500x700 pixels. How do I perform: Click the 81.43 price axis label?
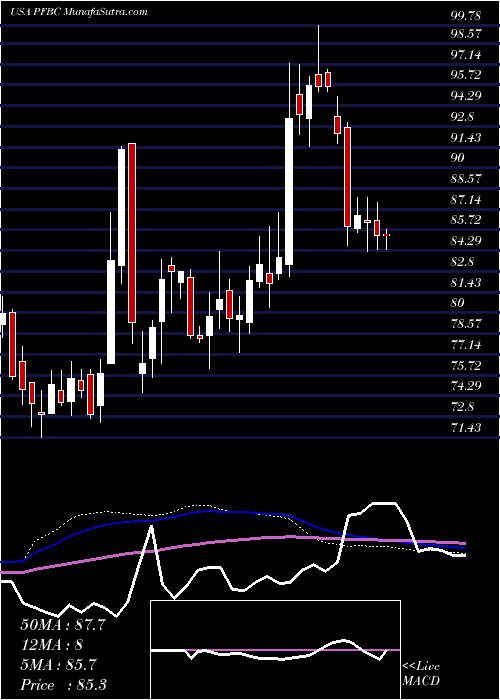tap(466, 283)
